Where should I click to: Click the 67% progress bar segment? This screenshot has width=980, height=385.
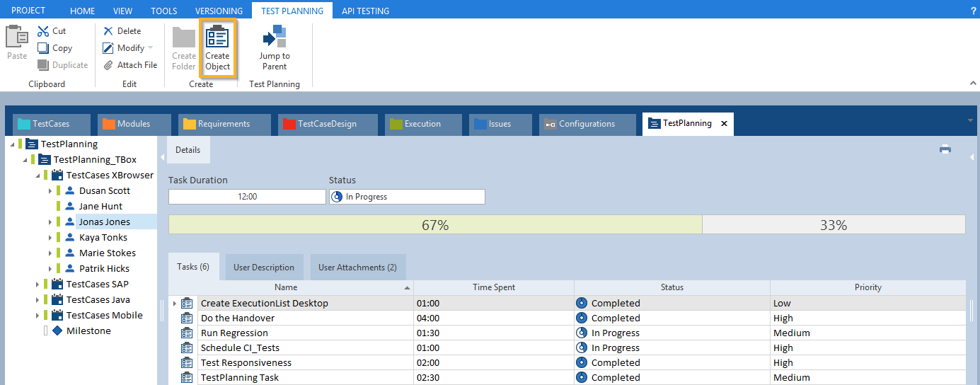pos(434,225)
